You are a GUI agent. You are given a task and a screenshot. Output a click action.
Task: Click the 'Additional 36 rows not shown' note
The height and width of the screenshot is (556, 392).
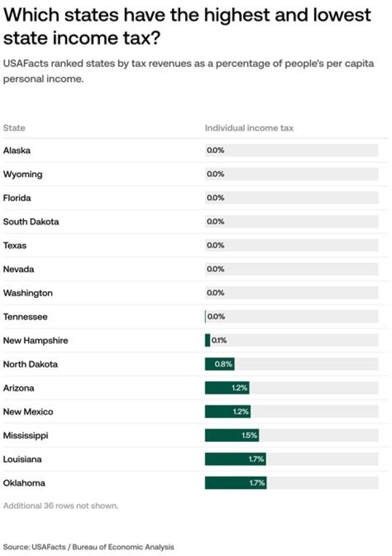tap(60, 505)
